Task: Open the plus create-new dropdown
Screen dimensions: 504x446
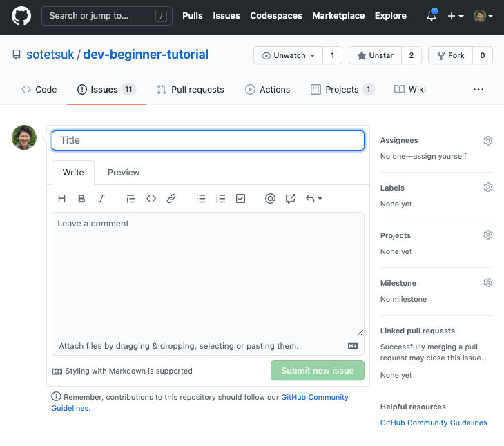Action: tap(455, 16)
